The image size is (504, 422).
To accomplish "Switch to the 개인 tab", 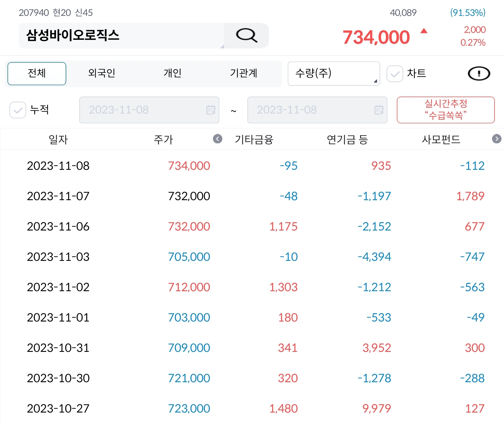I will (173, 73).
